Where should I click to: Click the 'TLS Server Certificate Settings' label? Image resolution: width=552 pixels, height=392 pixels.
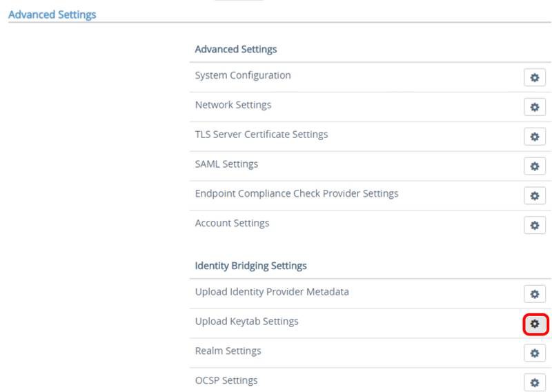pos(262,135)
